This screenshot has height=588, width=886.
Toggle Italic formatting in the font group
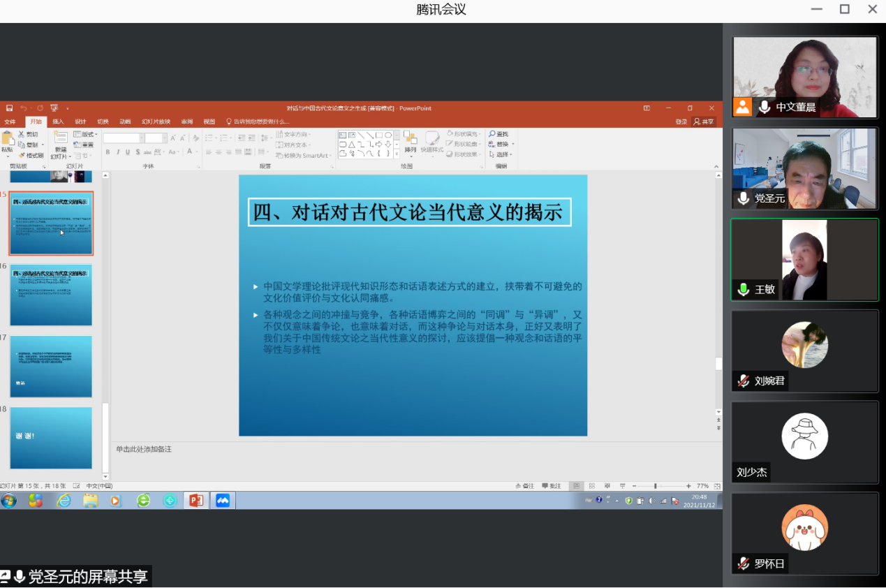pyautogui.click(x=118, y=152)
